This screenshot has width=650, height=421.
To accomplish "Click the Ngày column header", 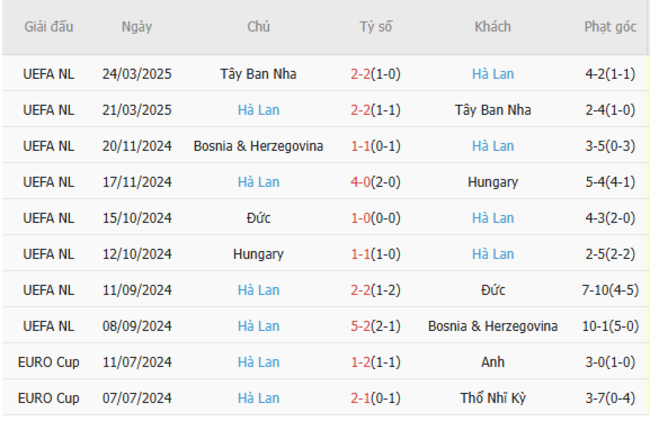I will pos(137,27).
